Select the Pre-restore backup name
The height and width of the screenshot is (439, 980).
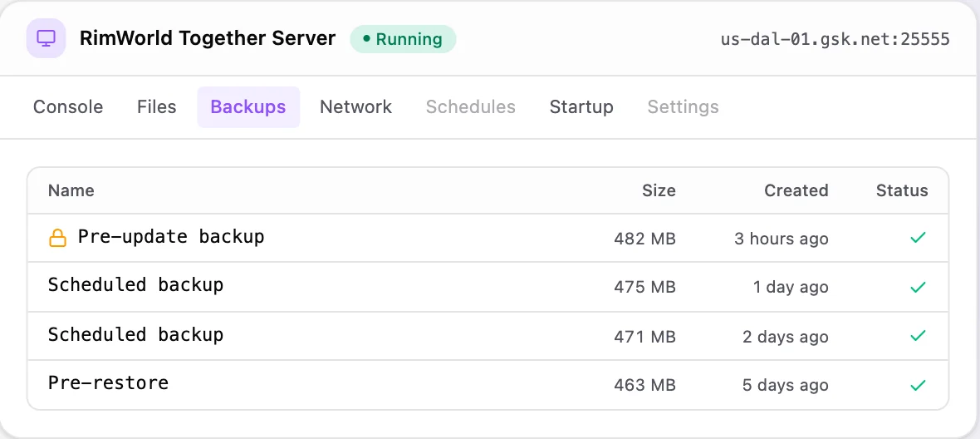pos(108,382)
